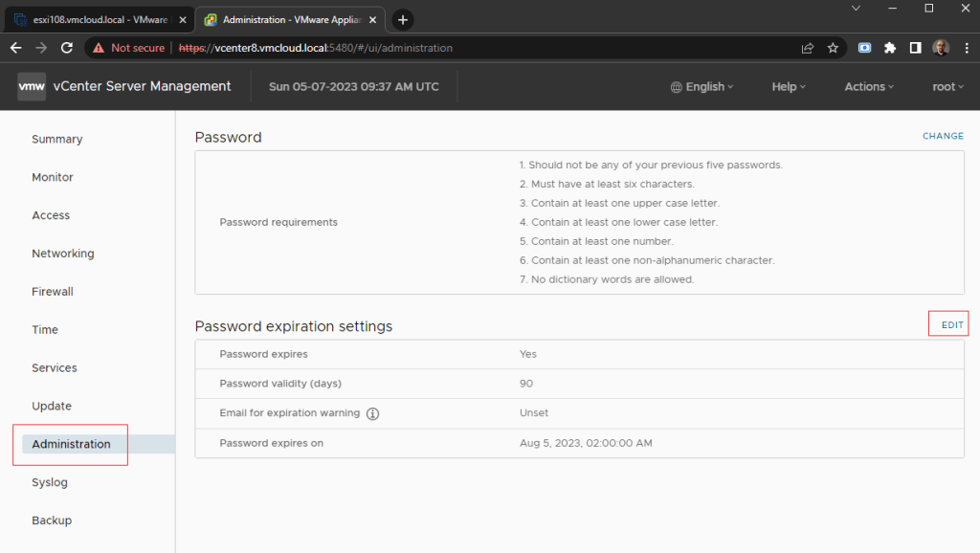Viewport: 980px width, 553px height.
Task: Switch to the esxi108.vmcloud.local browser tab
Action: pos(94,20)
